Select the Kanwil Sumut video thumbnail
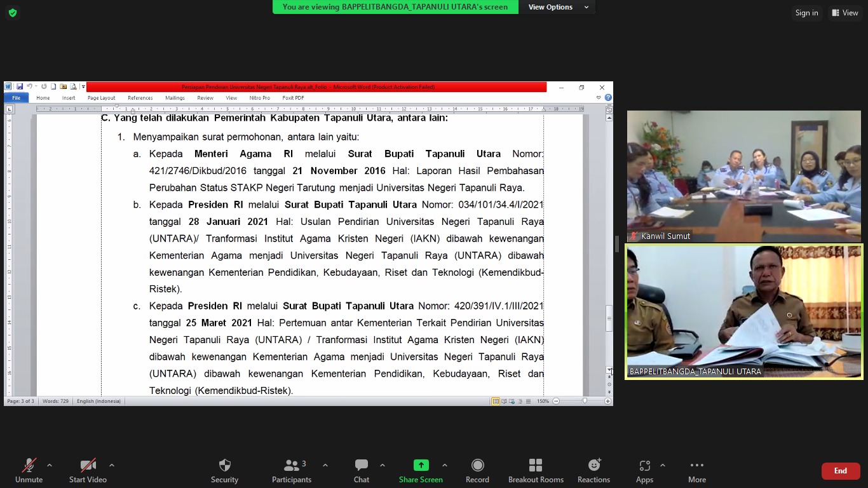868x488 pixels. click(x=743, y=176)
